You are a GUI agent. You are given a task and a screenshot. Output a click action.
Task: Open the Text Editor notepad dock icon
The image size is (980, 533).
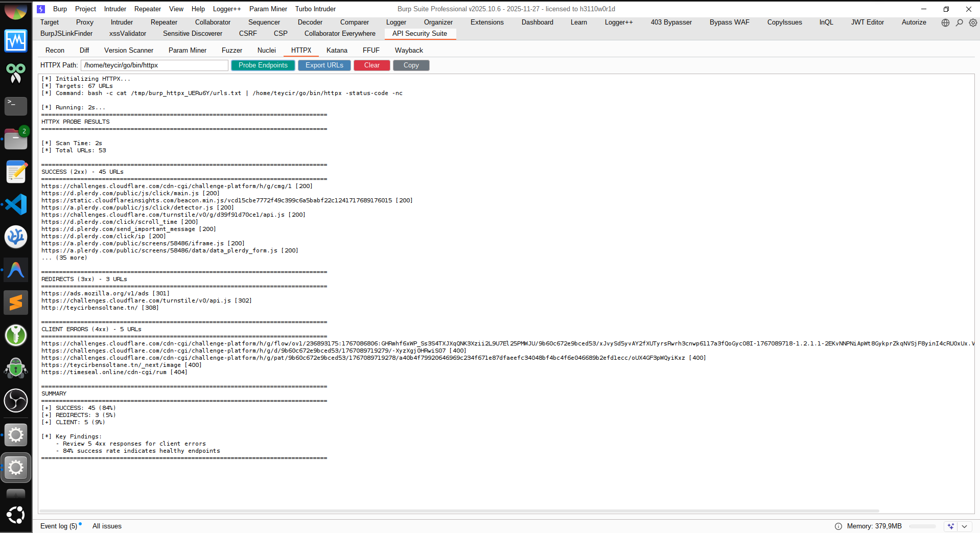point(16,172)
